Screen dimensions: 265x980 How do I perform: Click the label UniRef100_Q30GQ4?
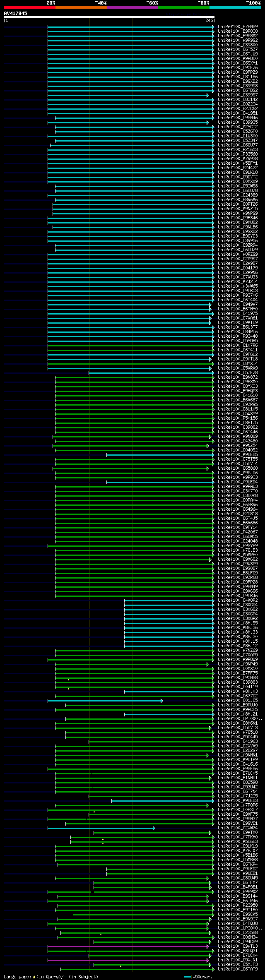click(x=238, y=605)
